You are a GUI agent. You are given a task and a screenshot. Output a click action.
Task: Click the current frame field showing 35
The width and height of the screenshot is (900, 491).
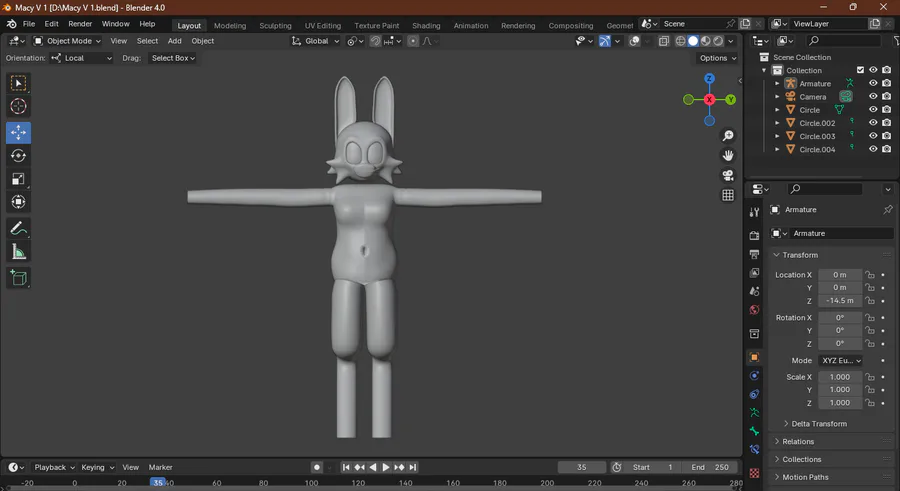point(581,467)
